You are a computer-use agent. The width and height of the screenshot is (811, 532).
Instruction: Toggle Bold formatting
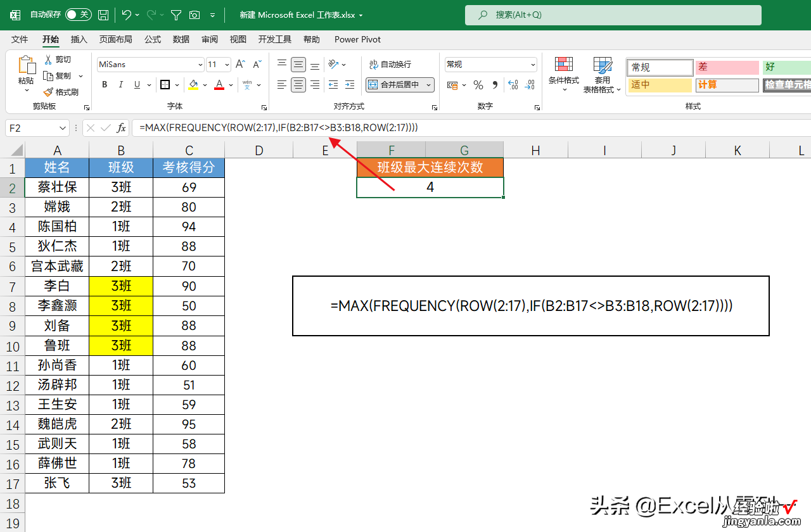tap(105, 85)
